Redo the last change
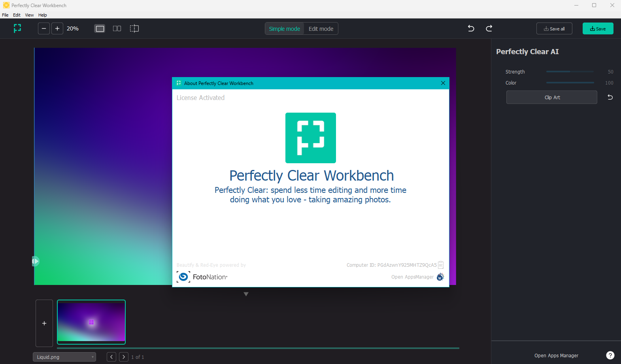The image size is (621, 364). [x=489, y=28]
